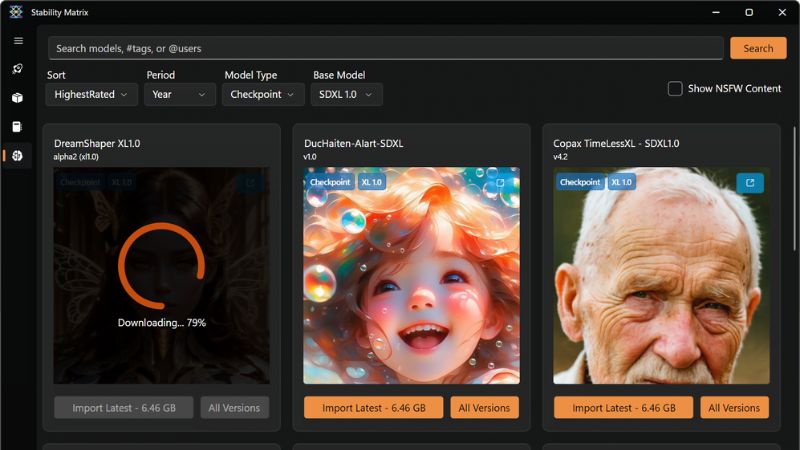Screen dimensions: 800x450
Task: Click the Checkpoint badge on DucHaiten card
Action: (330, 182)
